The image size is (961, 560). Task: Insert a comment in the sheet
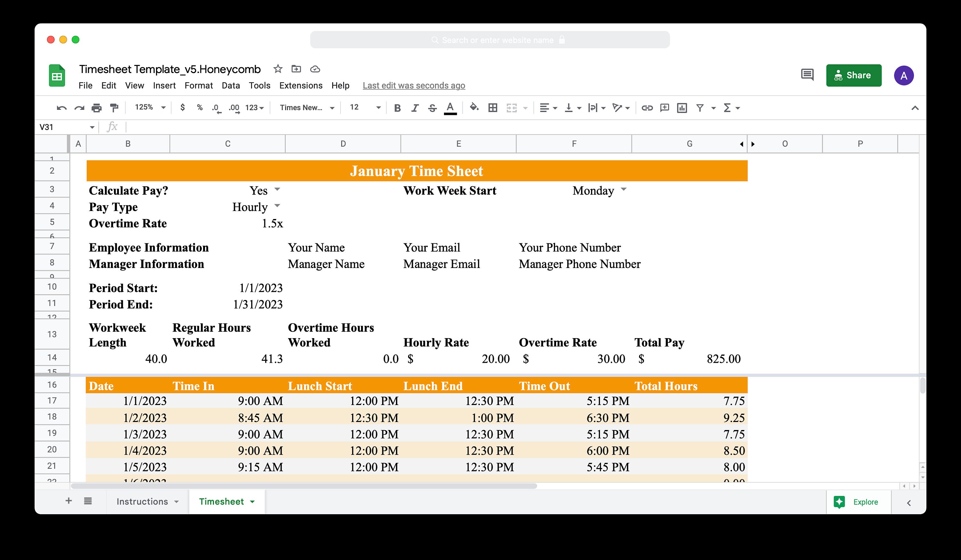pyautogui.click(x=664, y=108)
